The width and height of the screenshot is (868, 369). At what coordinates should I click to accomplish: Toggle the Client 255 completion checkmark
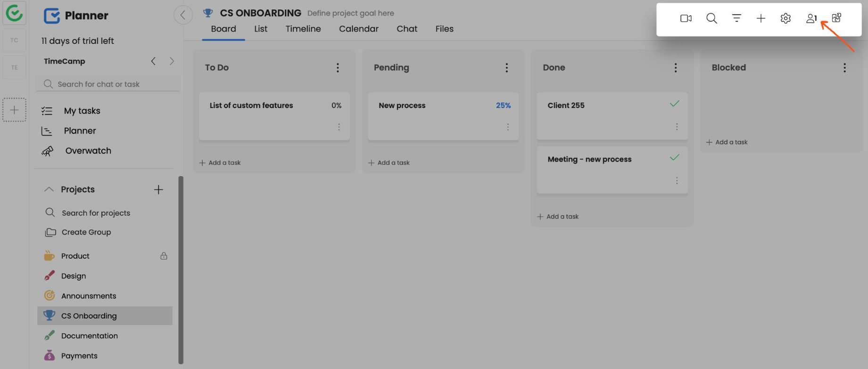tap(675, 104)
